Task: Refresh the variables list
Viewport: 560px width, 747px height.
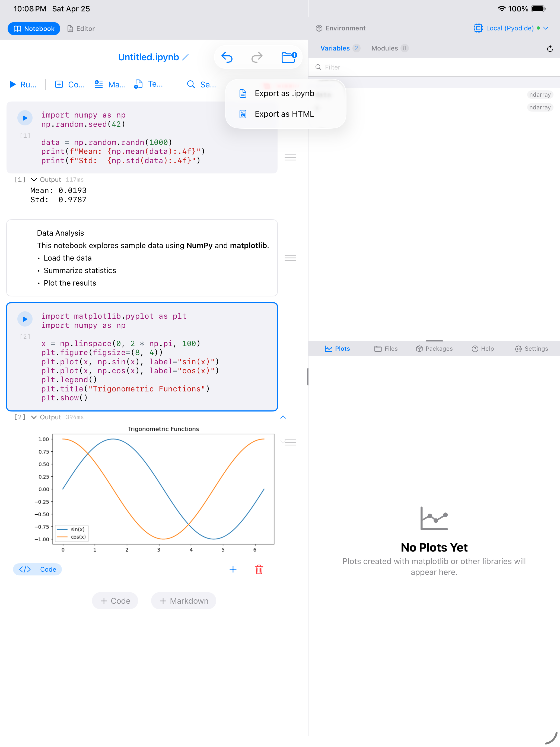Action: (x=550, y=49)
